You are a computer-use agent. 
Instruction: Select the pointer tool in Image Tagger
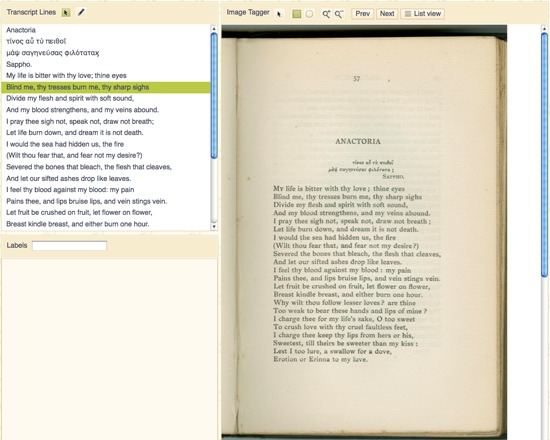[279, 14]
